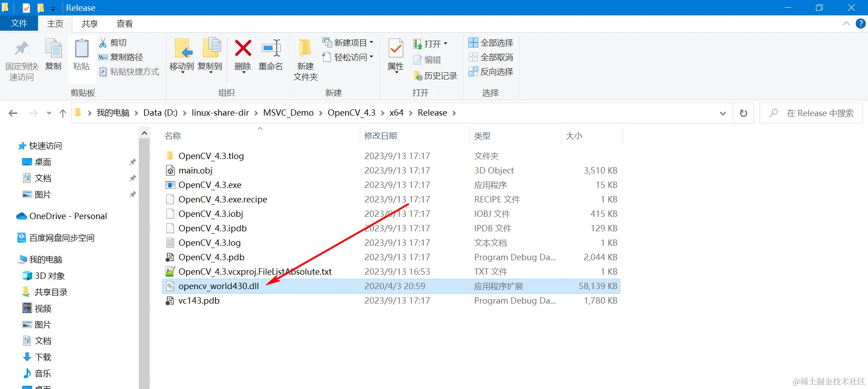Go forward to next folder

(33, 113)
